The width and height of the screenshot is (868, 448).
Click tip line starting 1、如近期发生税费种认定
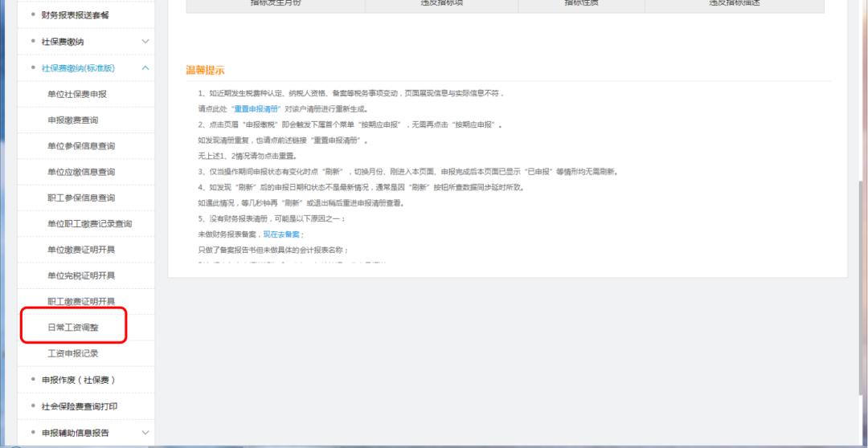click(351, 93)
